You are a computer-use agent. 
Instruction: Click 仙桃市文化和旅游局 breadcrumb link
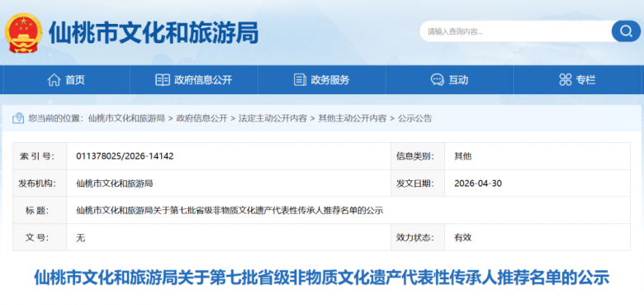(x=126, y=118)
